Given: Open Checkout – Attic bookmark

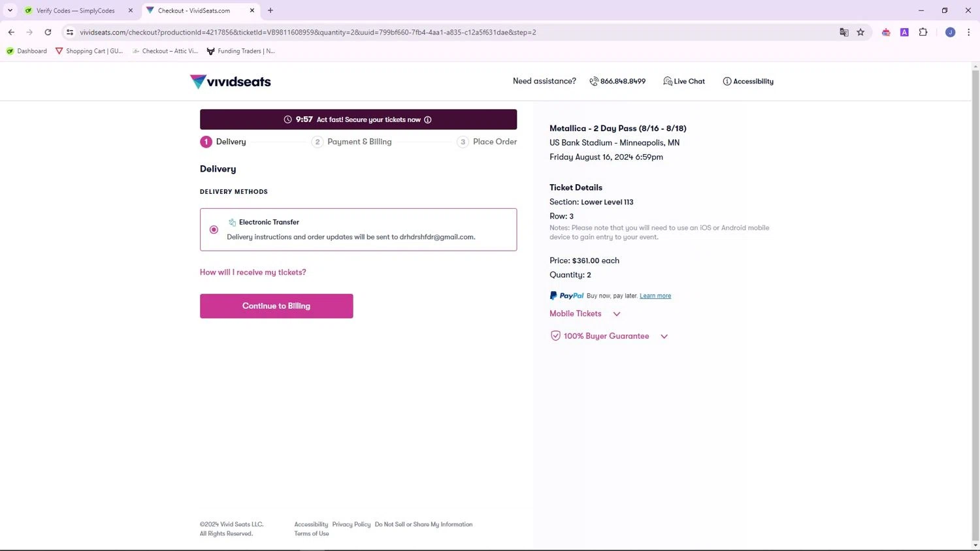Looking at the screenshot, I should pos(165,51).
